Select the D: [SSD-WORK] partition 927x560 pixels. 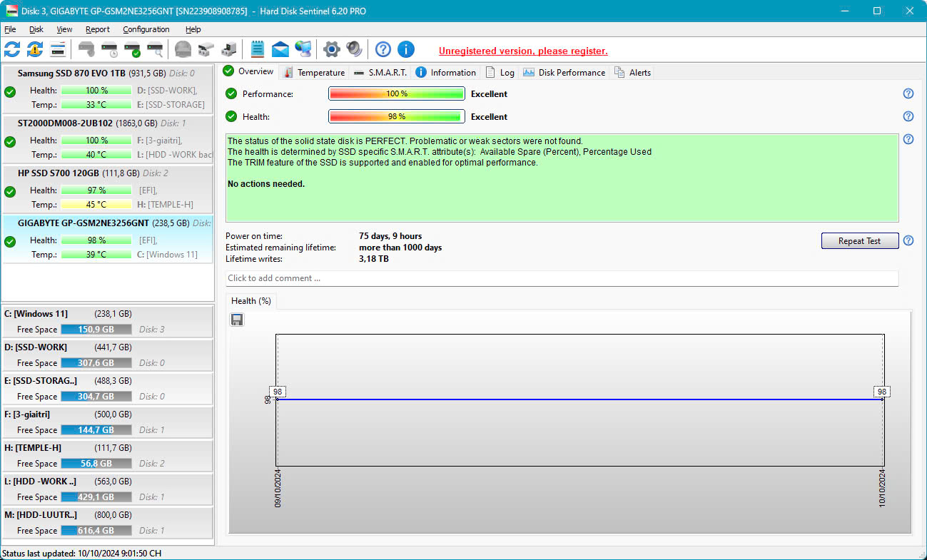coord(108,355)
